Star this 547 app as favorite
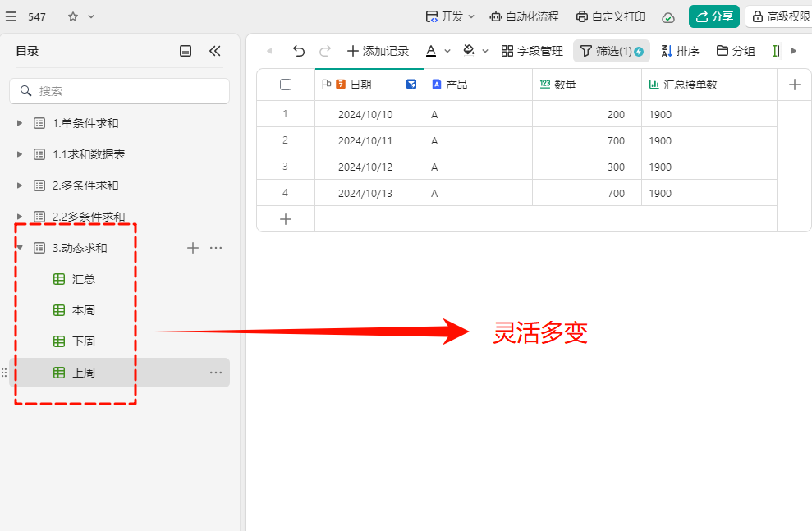Screen dimensions: 812x531 click(73, 16)
